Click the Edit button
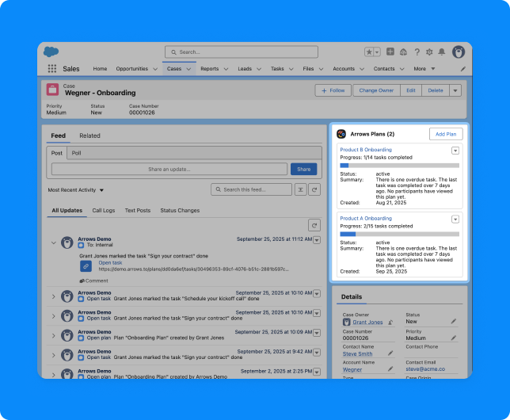Viewport: 510px width, 420px height. pyautogui.click(x=411, y=90)
